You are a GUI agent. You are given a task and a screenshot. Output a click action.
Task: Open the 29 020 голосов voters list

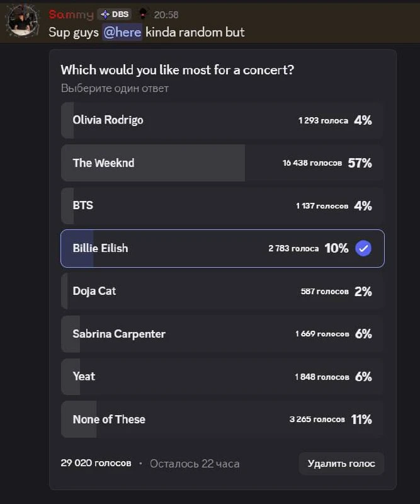click(96, 463)
